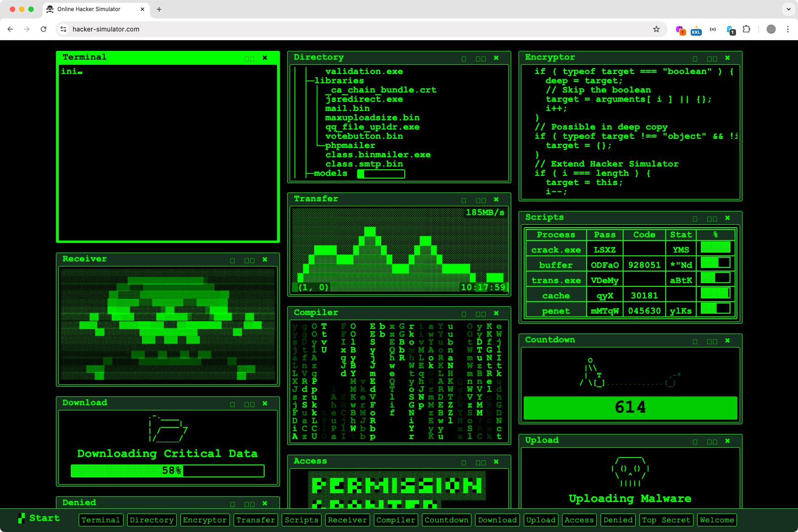Minimize the Upload window

pos(695,442)
